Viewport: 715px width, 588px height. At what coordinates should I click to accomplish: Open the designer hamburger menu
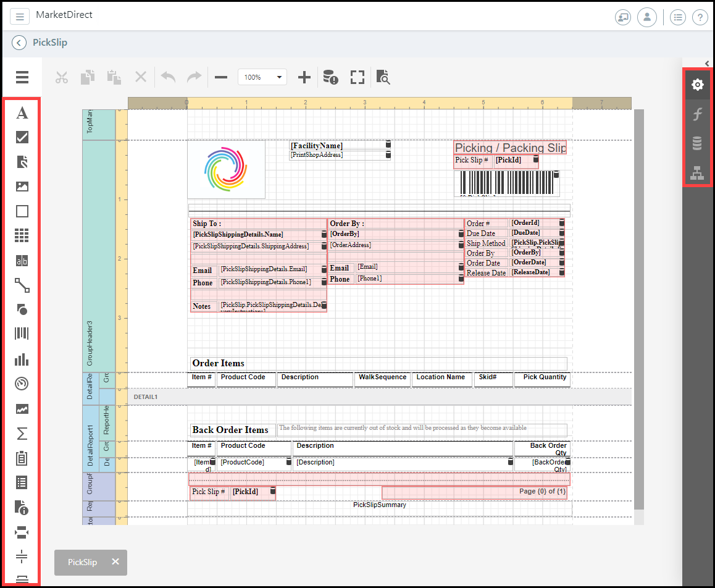(22, 77)
